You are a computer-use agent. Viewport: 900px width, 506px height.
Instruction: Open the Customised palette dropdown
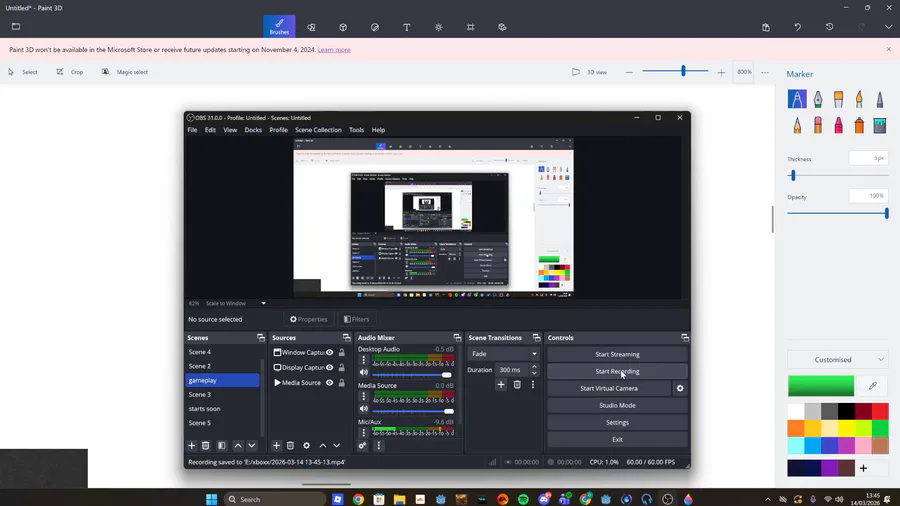pos(838,360)
